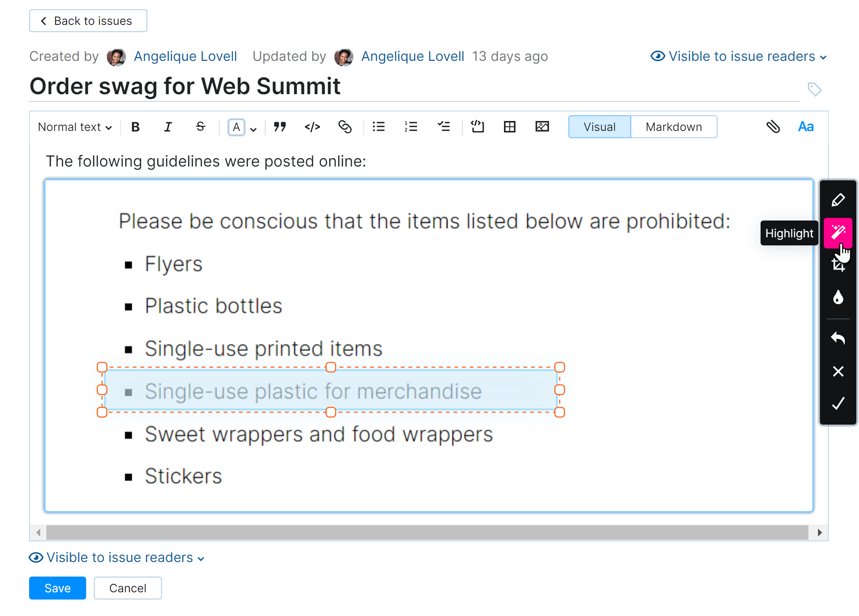Confirm annotations with the checkmark
The image size is (859, 616).
(x=838, y=403)
